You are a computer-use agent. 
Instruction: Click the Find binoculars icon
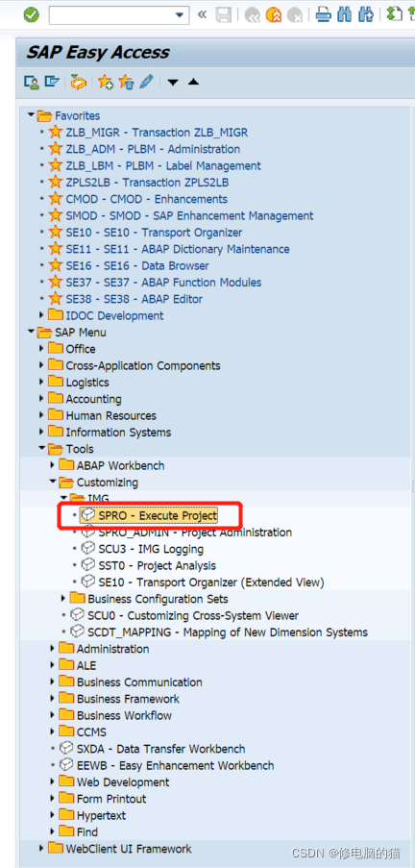click(345, 15)
